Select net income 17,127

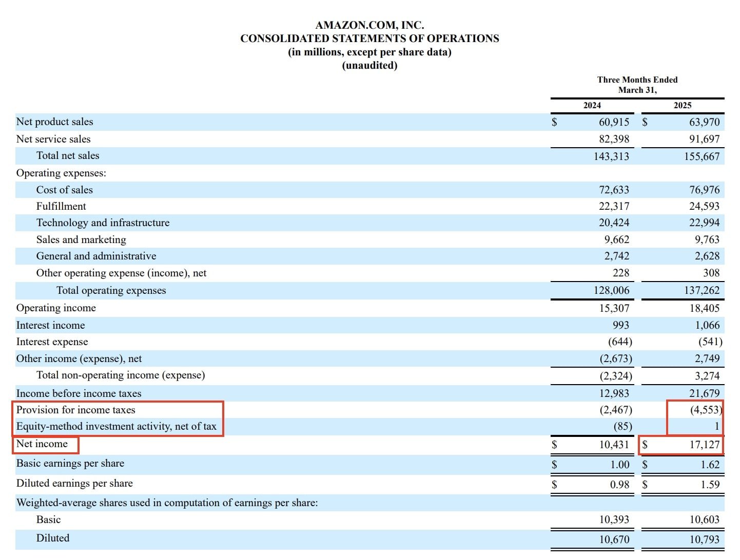(x=704, y=445)
